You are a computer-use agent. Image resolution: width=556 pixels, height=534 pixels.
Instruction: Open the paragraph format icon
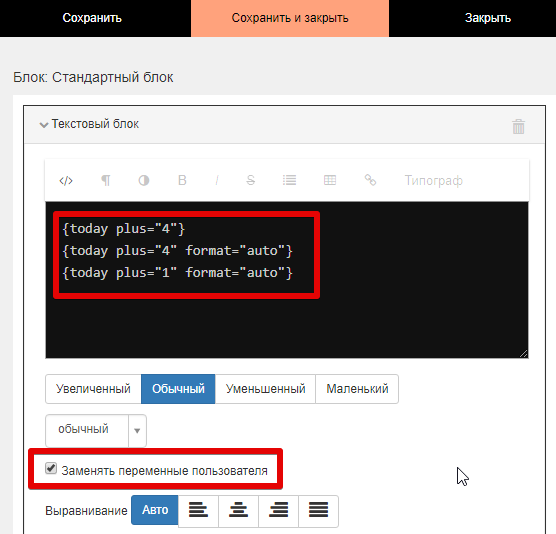click(x=106, y=180)
